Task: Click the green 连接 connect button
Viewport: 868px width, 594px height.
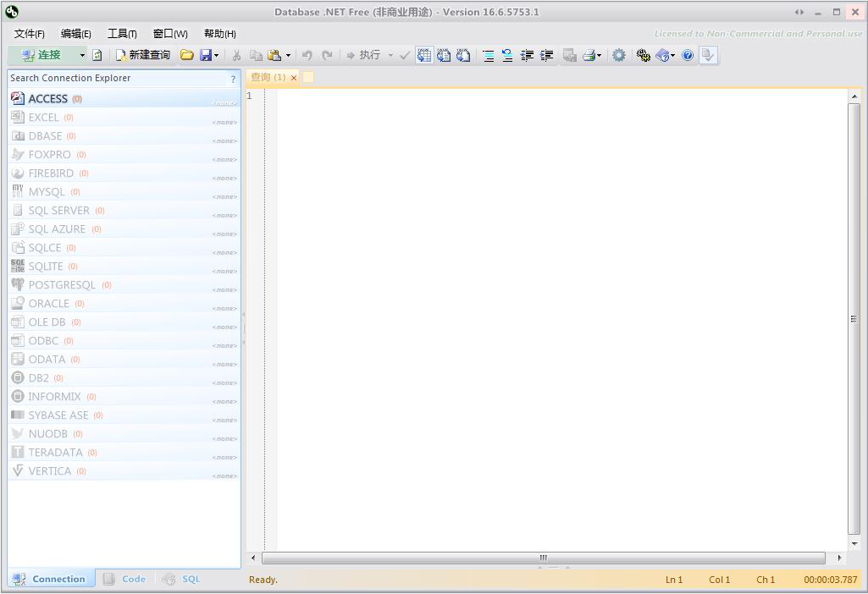Action: point(41,55)
